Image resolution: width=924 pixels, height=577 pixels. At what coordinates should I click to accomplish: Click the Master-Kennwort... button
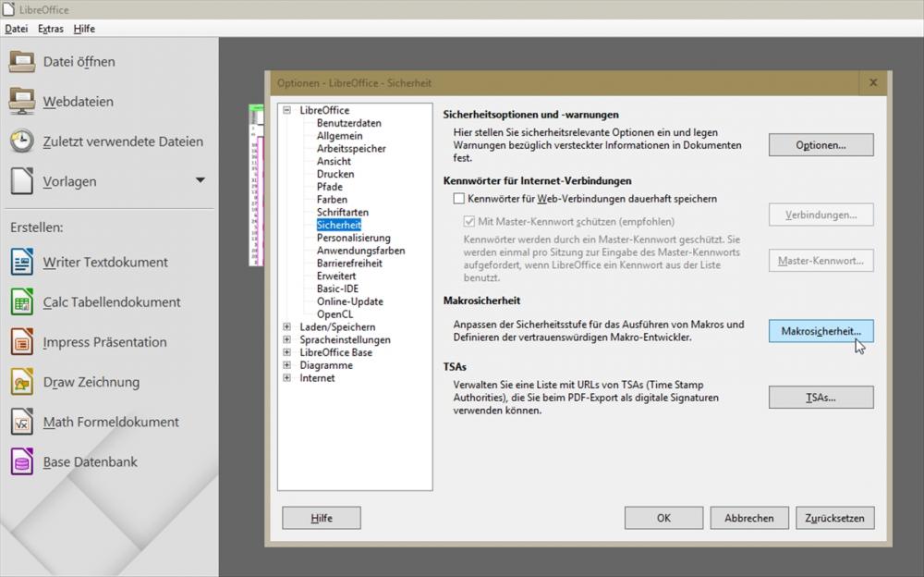(x=821, y=261)
